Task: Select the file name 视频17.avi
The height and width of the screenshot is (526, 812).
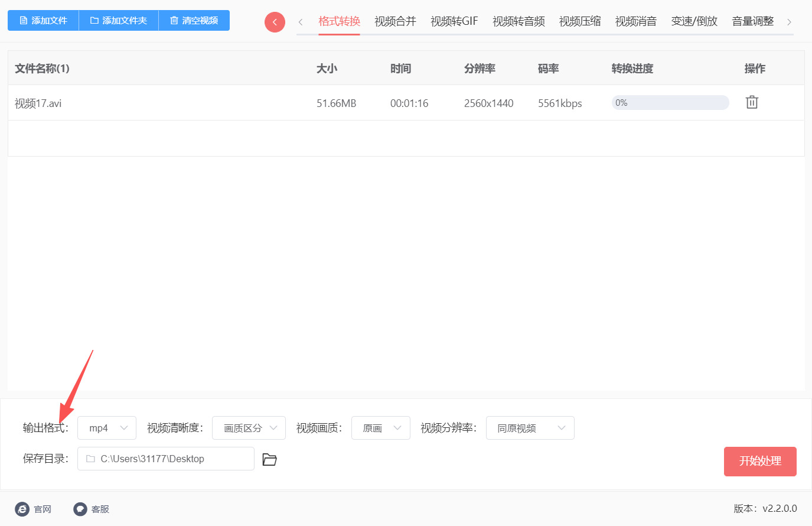Action: (38, 103)
